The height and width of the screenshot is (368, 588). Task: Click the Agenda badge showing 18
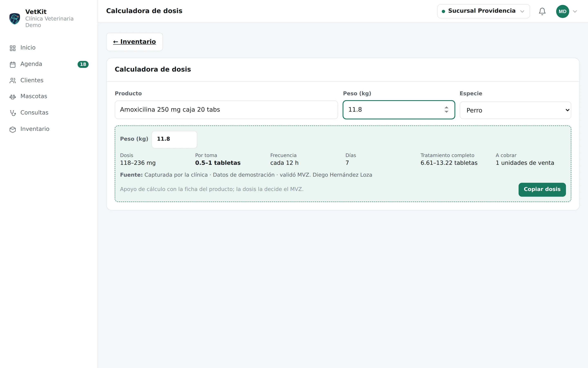(x=83, y=64)
